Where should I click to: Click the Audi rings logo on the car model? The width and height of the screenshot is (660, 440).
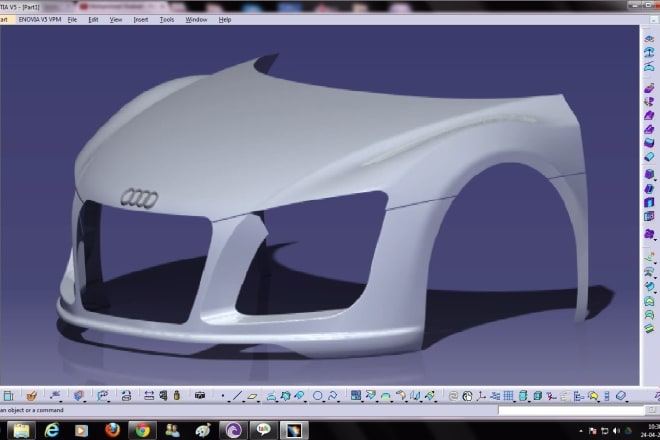point(139,198)
